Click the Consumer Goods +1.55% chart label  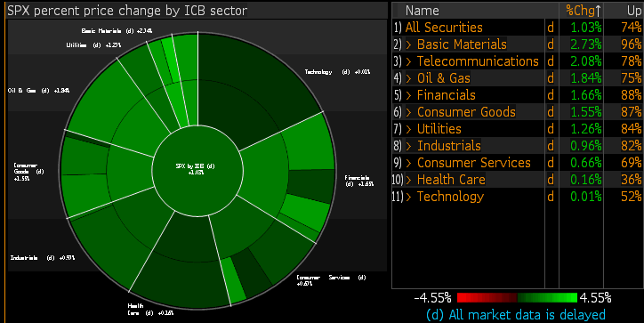pos(28,172)
